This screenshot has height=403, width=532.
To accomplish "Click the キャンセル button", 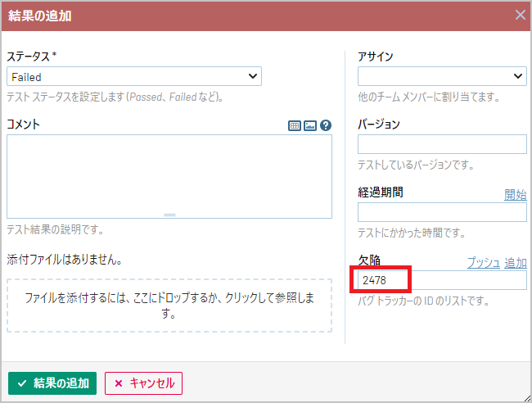I will point(143,383).
